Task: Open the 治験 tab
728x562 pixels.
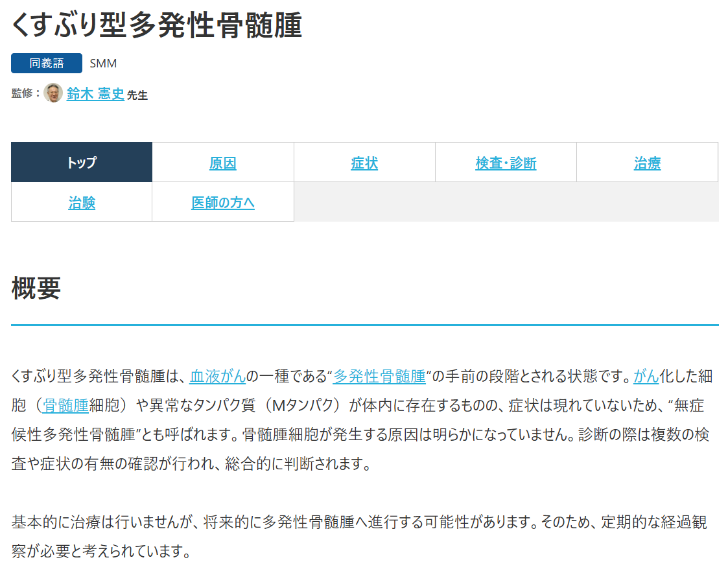Action: point(82,203)
